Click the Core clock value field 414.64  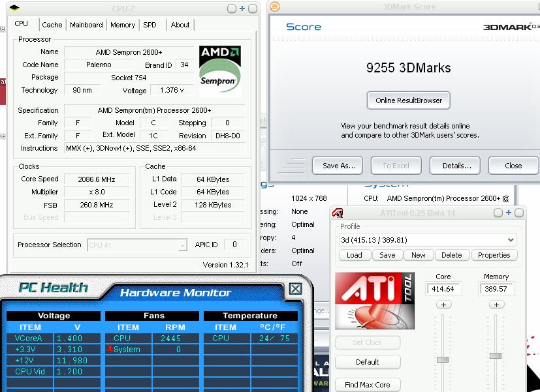443,289
